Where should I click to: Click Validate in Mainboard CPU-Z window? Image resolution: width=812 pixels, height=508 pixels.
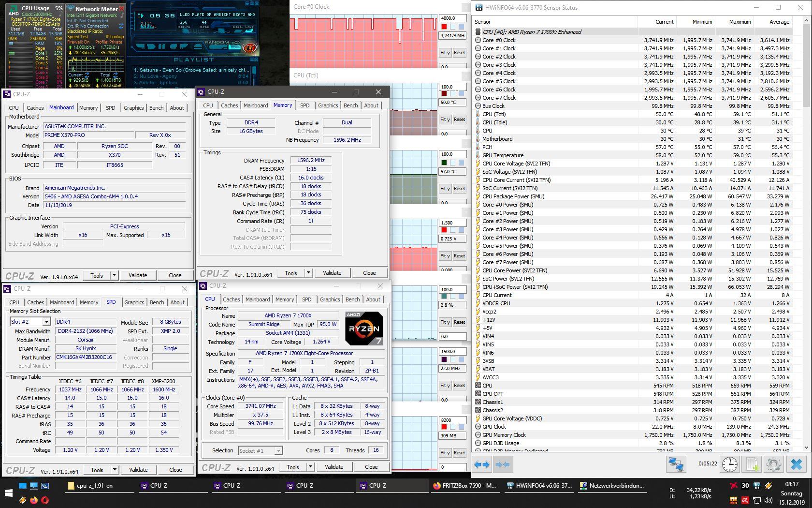point(138,275)
